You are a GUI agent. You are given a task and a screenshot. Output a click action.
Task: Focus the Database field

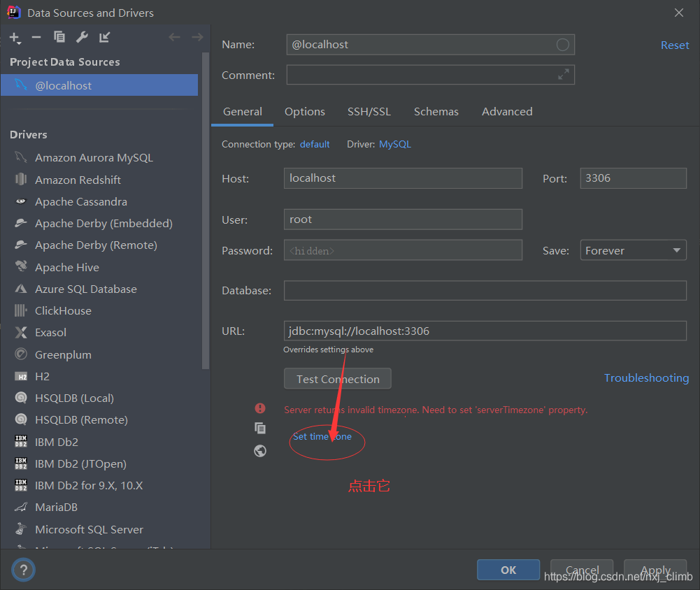pyautogui.click(x=485, y=291)
